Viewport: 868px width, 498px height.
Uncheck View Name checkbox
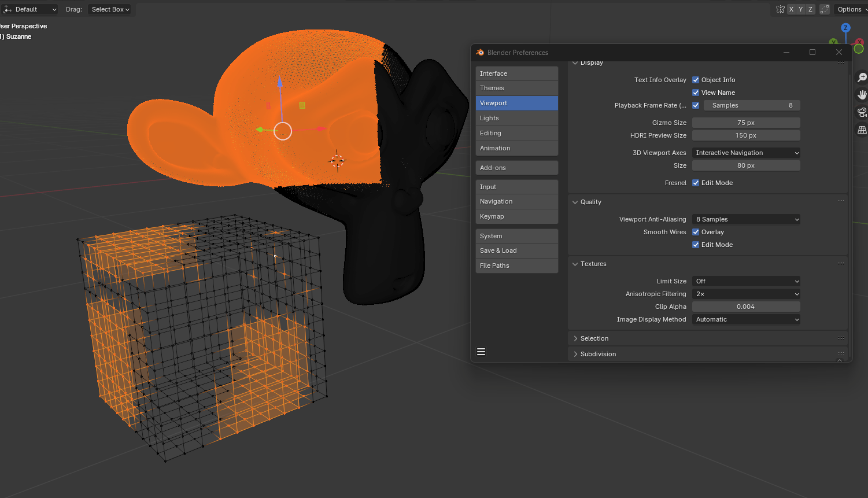click(x=696, y=93)
